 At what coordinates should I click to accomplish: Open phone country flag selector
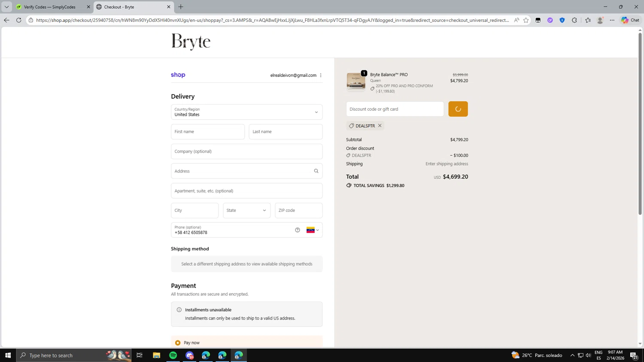coord(313,230)
